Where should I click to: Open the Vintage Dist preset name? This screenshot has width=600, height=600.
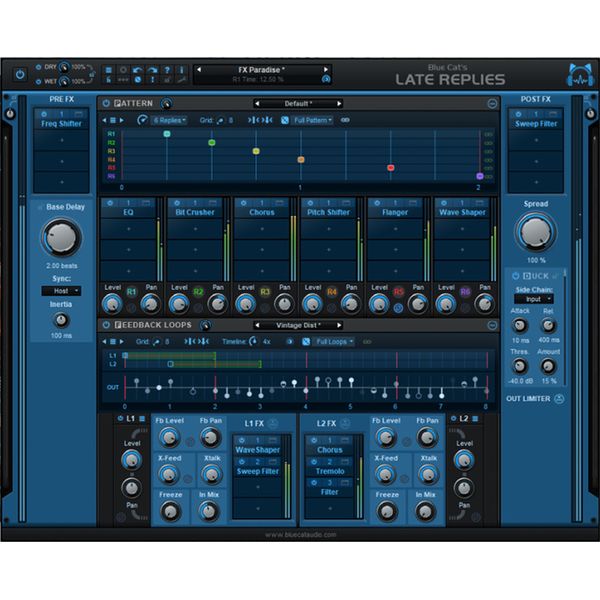(298, 326)
